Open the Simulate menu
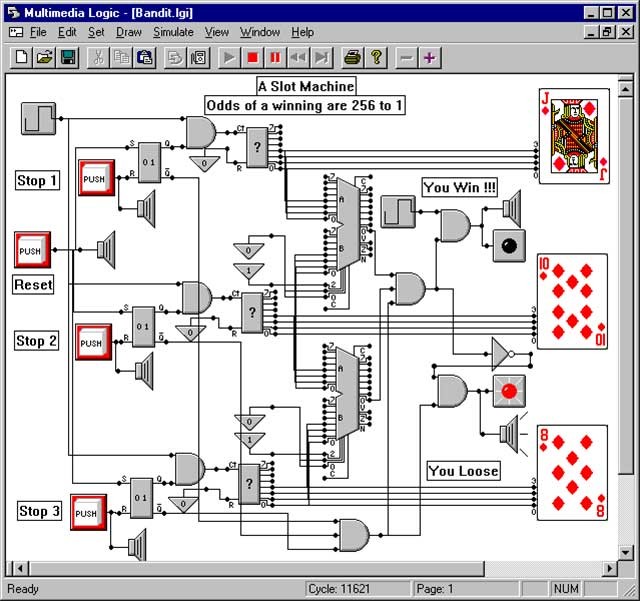Image resolution: width=640 pixels, height=601 pixels. (x=173, y=32)
